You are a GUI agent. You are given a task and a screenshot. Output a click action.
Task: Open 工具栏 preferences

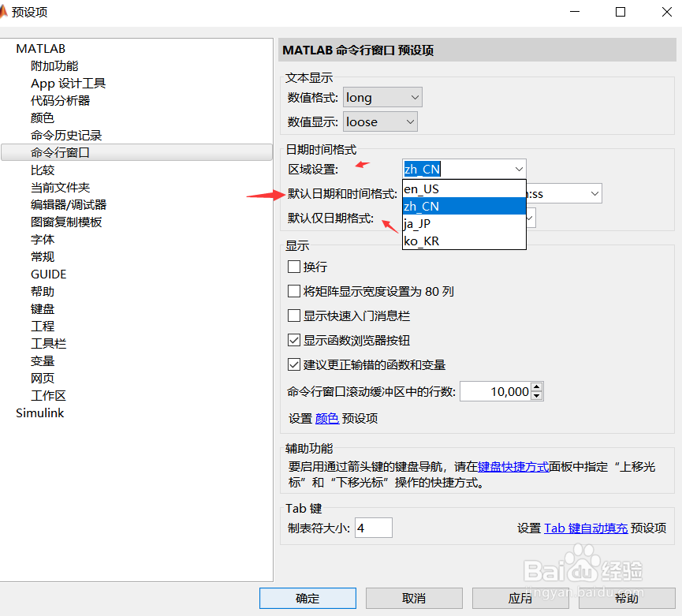pos(48,344)
